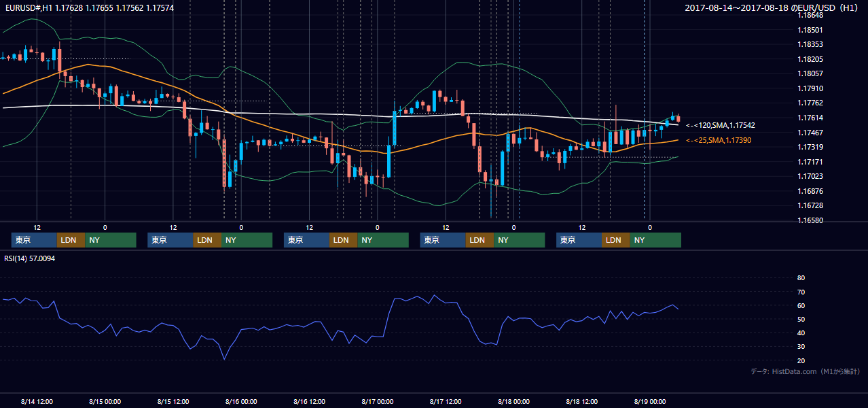
Task: Click the 1.18057 price label
Action: [x=810, y=73]
